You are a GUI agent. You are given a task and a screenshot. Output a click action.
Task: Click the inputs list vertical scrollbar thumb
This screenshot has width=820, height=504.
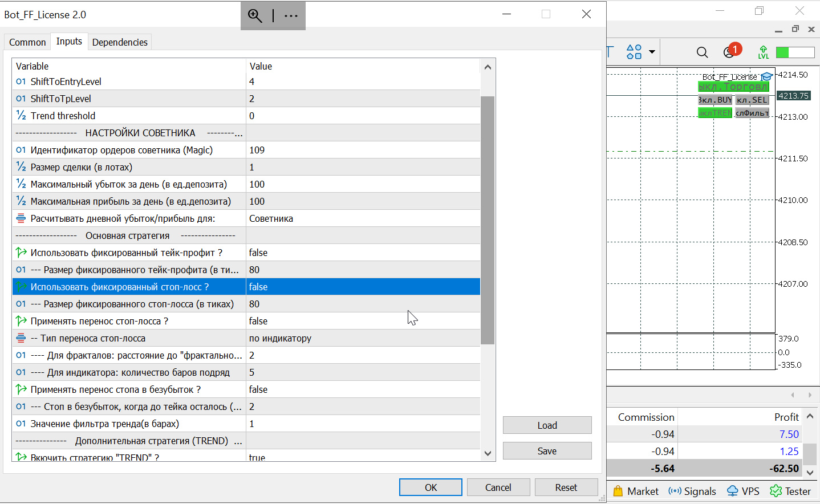click(488, 221)
